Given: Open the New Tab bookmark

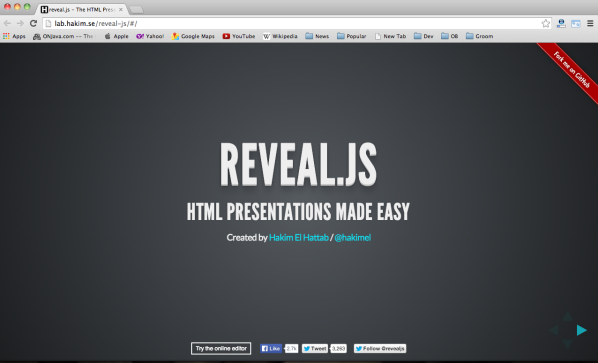Looking at the screenshot, I should 390,36.
